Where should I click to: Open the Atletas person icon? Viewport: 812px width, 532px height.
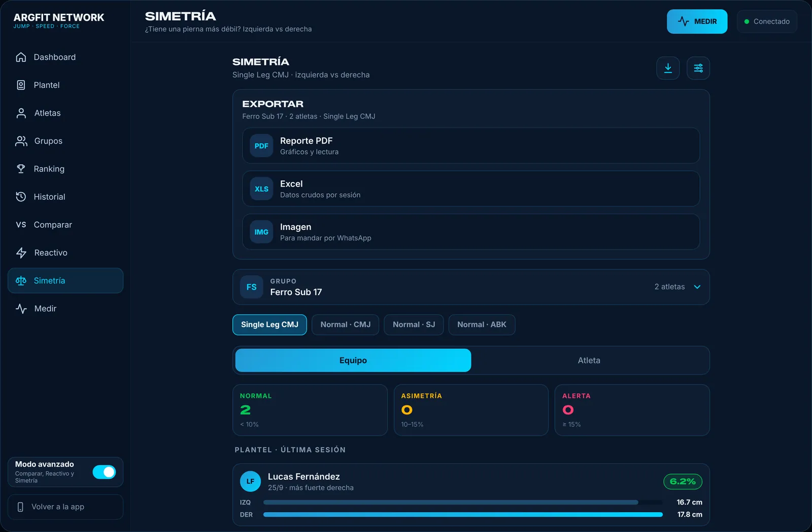click(x=21, y=113)
